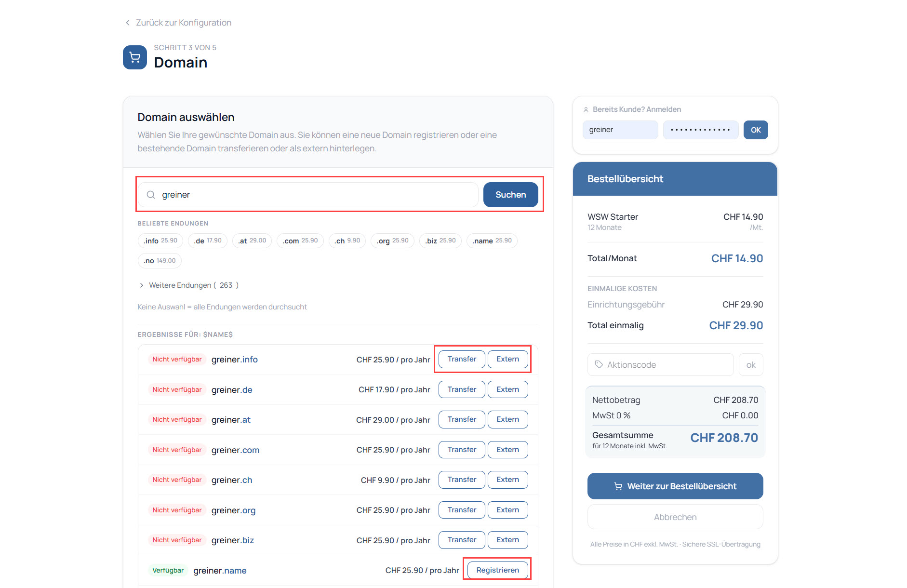Open the Zurück zur Konfiguration link

click(x=183, y=23)
